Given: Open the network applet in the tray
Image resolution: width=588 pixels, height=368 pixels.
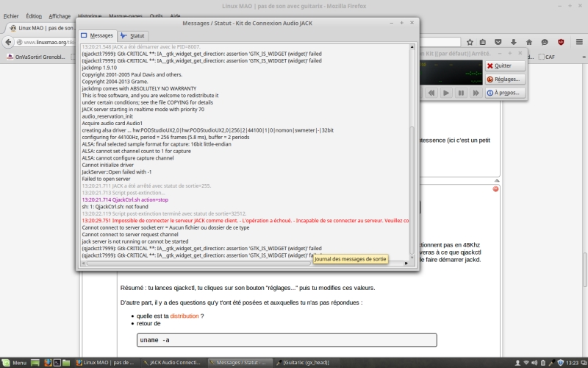Looking at the screenshot, I should click(x=526, y=363).
